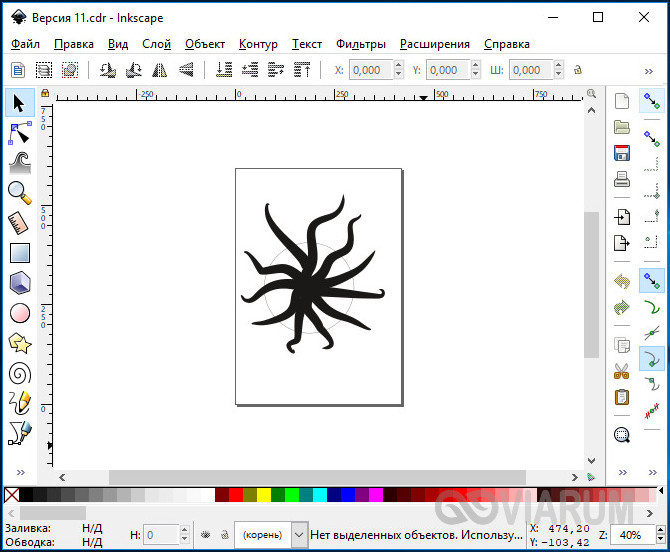Copy selection icon

[x=622, y=345]
